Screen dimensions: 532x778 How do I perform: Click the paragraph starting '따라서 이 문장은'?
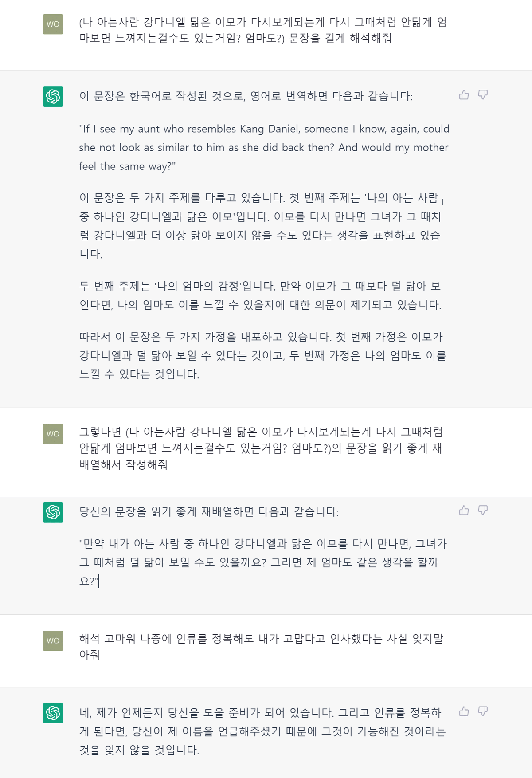click(x=262, y=355)
